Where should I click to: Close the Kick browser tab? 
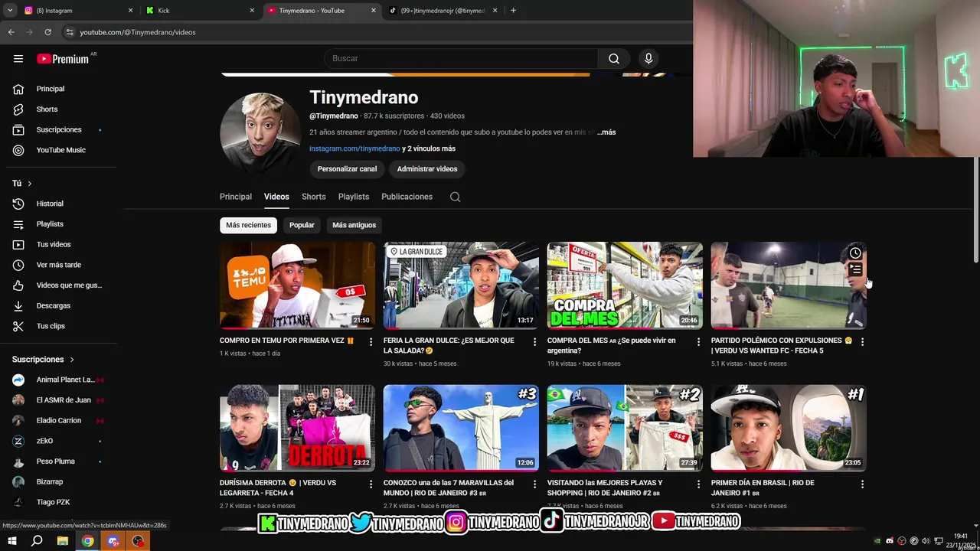click(252, 11)
